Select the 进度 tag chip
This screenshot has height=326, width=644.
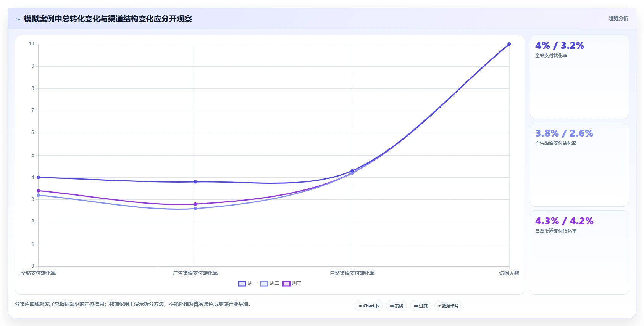click(x=421, y=306)
